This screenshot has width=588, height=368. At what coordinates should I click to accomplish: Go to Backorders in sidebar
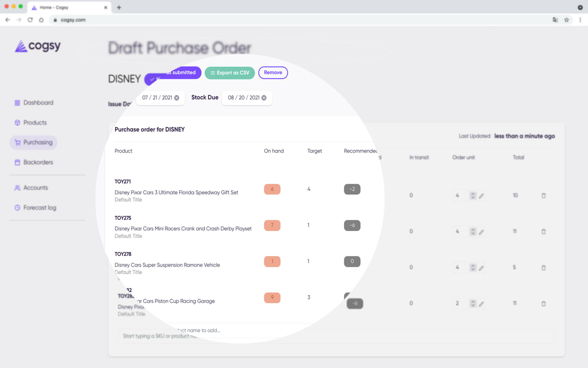[34, 162]
